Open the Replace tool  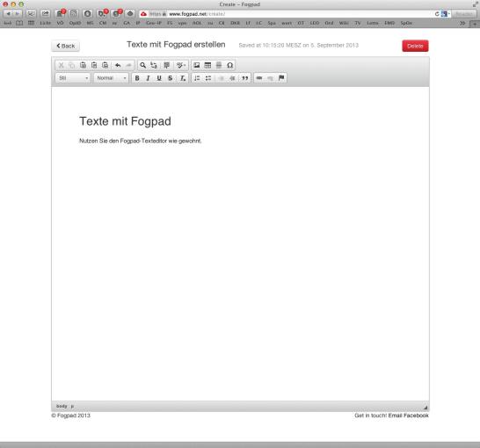(x=154, y=65)
